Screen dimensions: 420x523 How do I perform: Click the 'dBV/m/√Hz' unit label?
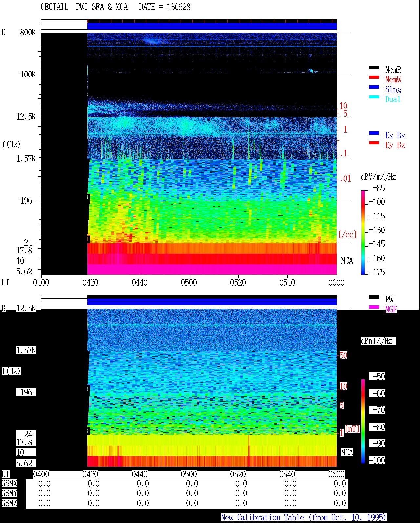(x=379, y=177)
